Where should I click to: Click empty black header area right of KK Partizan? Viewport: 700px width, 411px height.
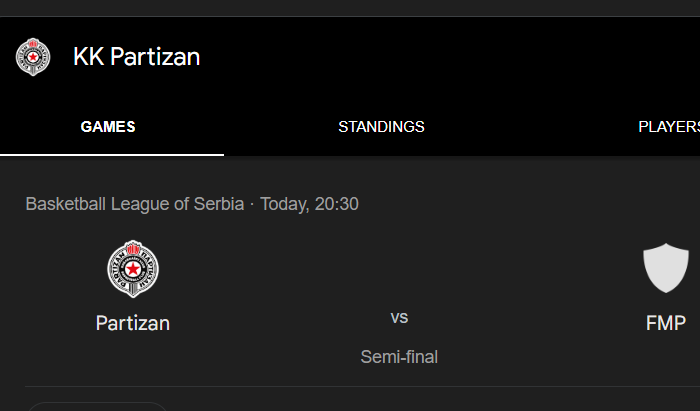(x=446, y=57)
